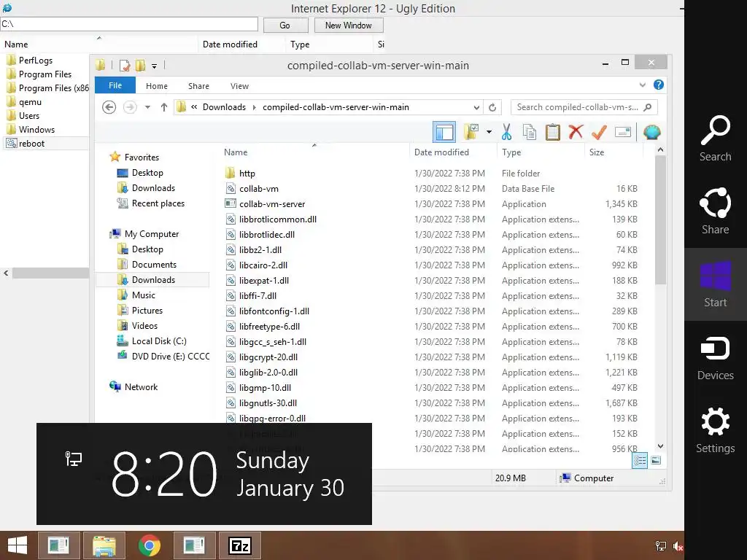Click scroll down arrow of file list

660,446
